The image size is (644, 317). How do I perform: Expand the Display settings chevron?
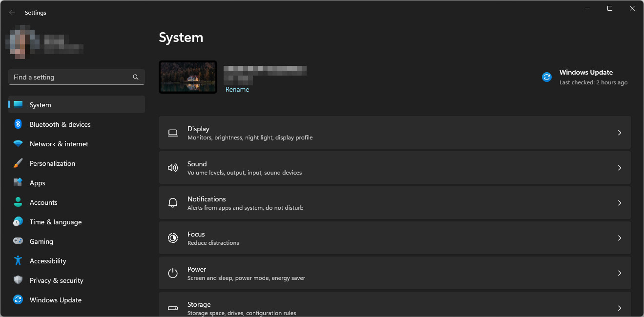[619, 133]
